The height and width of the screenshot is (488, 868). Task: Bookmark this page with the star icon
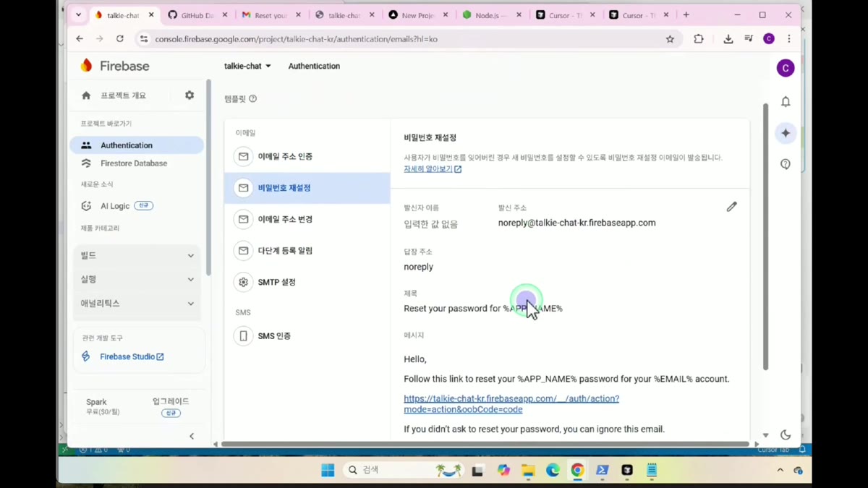[x=670, y=39]
